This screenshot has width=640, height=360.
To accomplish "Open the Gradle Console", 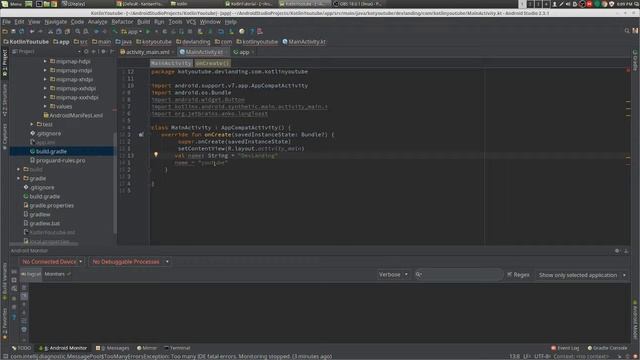I will 607,348.
